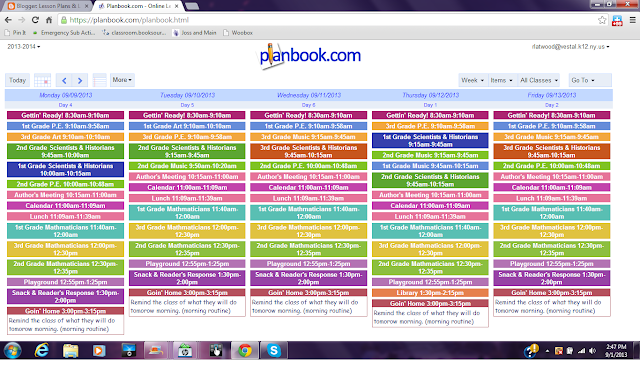640x369 pixels.
Task: Open Friday's Goin' Home 3:00pm block
Action: (552, 293)
